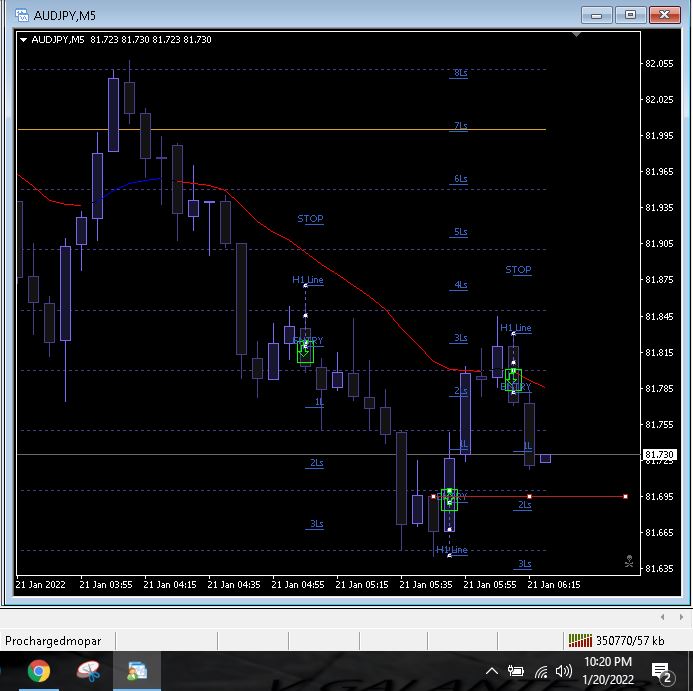The height and width of the screenshot is (691, 693).
Task: Click the H1 Line label under the 4Ls STOP
Action: coord(516,328)
